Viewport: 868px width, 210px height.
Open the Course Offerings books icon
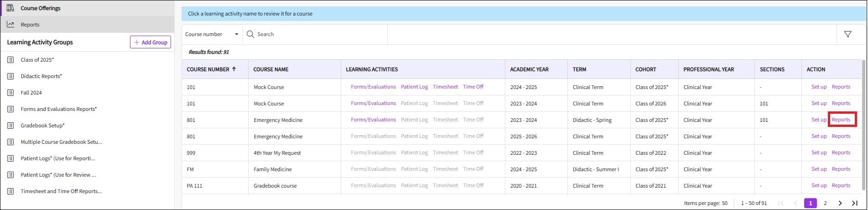[10, 8]
